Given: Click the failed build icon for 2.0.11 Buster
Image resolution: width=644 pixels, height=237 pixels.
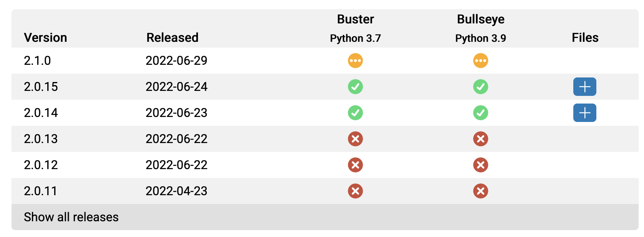Looking at the screenshot, I should point(355,191).
